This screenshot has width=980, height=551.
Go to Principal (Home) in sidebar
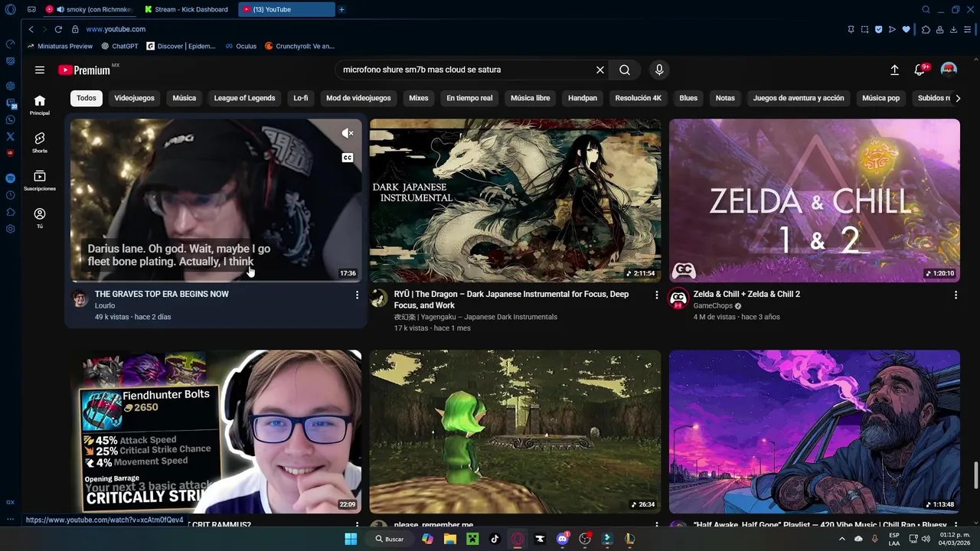click(40, 105)
